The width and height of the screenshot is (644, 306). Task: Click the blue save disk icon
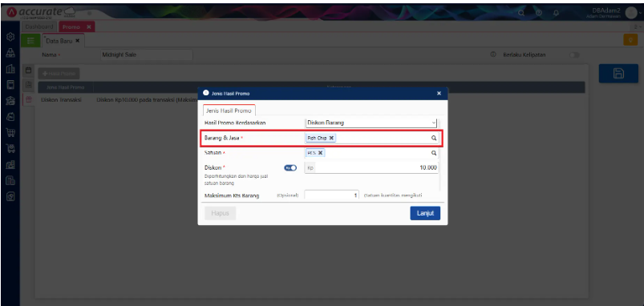click(x=618, y=74)
